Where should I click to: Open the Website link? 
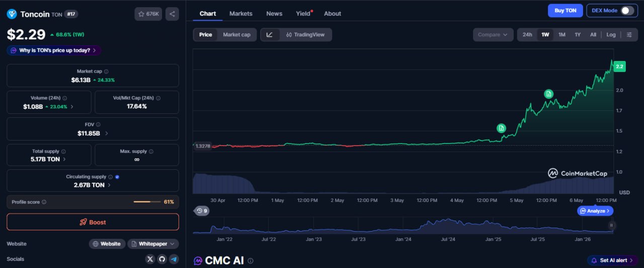(x=107, y=244)
